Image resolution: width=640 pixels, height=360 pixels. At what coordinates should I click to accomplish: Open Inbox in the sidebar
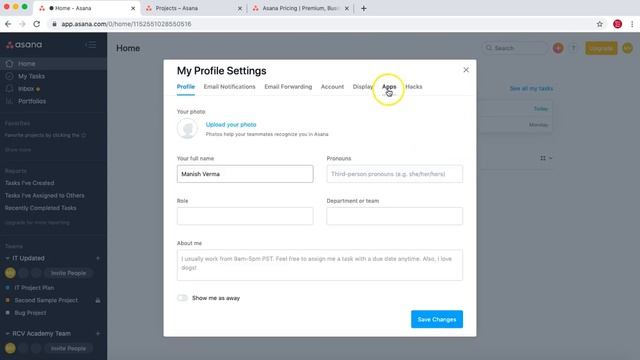tap(26, 89)
